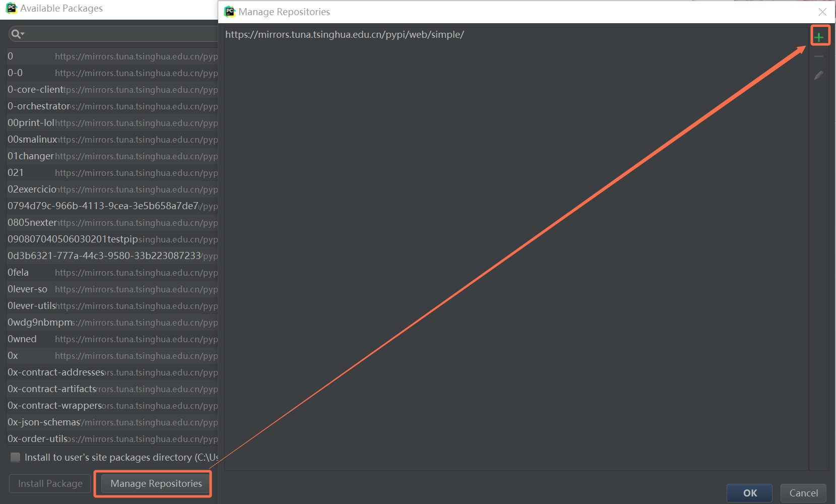Image resolution: width=836 pixels, height=504 pixels.
Task: Click inside the package search input field
Action: (101, 33)
